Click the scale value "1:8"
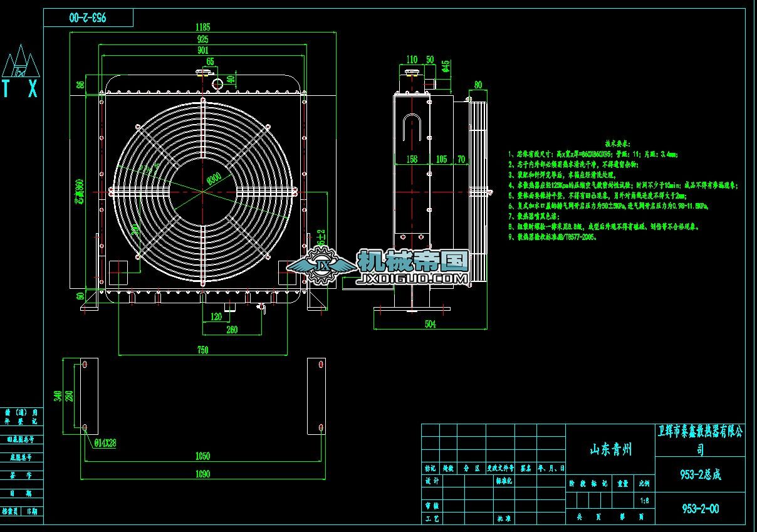The width and height of the screenshot is (757, 532). pos(645,501)
